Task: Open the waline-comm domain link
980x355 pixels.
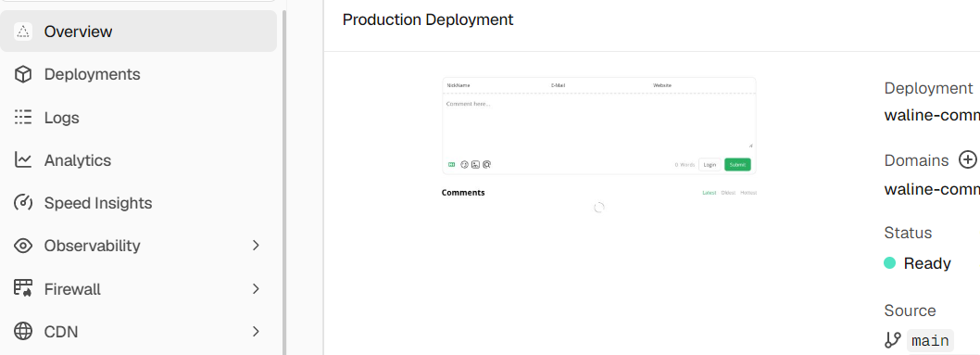Action: click(932, 189)
